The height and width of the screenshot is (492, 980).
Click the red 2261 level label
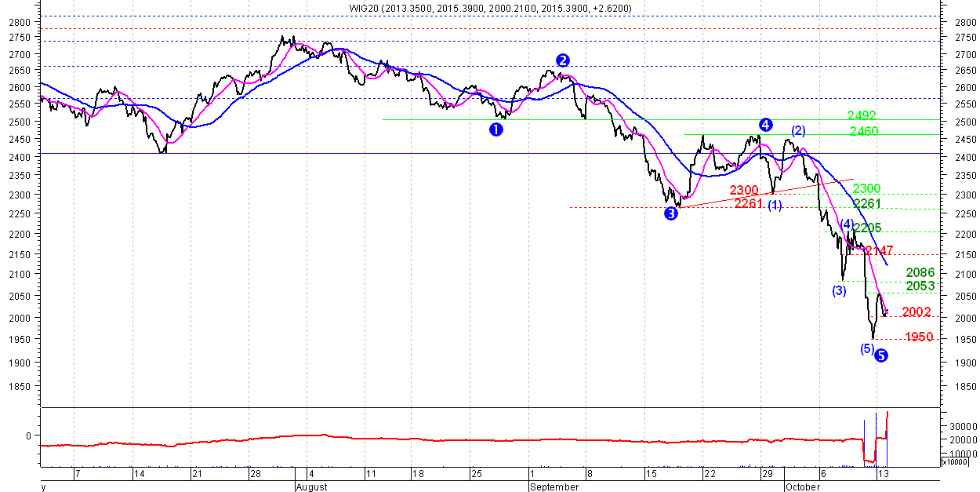tap(749, 203)
